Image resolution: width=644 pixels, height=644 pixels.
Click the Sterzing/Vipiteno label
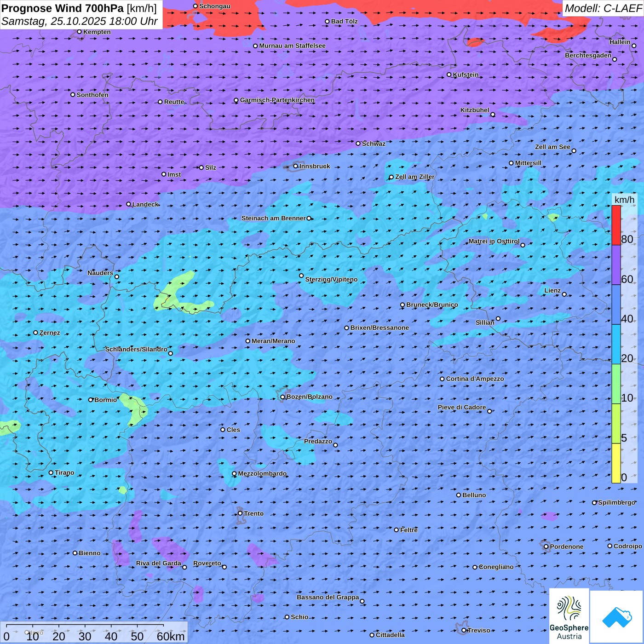pos(331,279)
